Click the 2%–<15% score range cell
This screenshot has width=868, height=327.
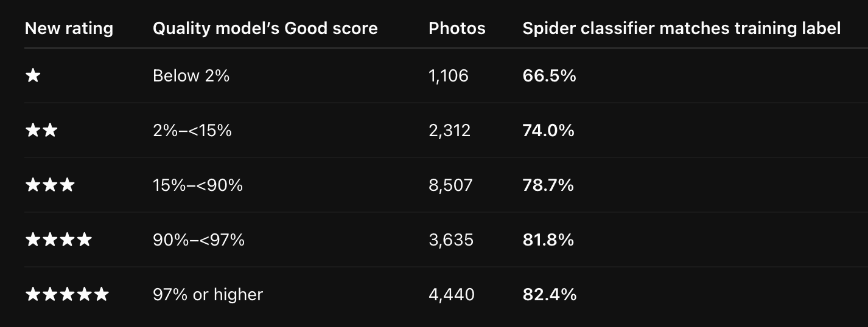point(192,131)
